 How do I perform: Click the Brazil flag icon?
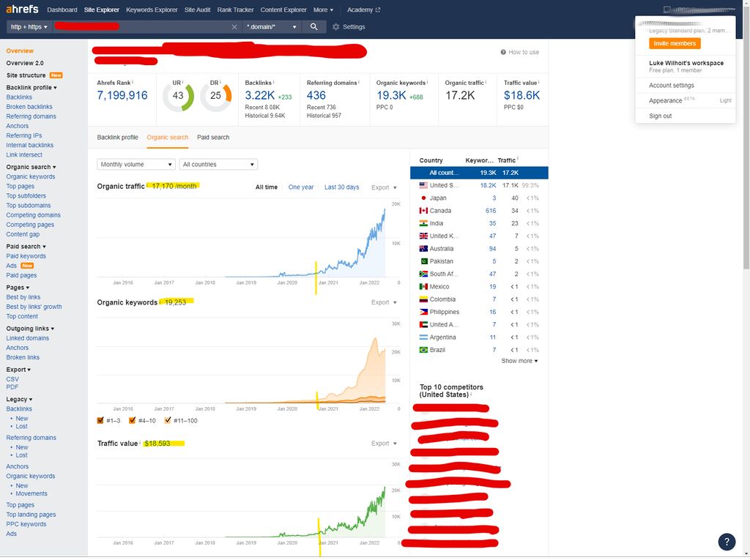(x=423, y=350)
